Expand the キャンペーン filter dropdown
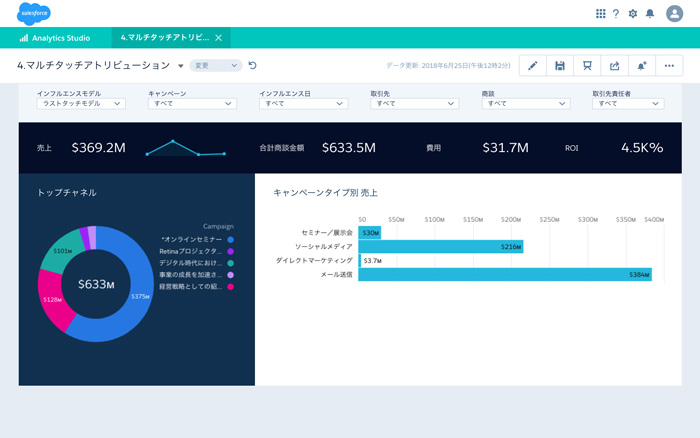The image size is (700, 438). 192,103
